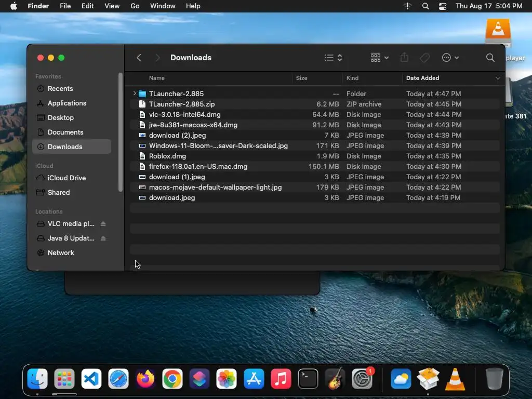Open Shortcuts app in the Dock
The height and width of the screenshot is (399, 532).
199,379
